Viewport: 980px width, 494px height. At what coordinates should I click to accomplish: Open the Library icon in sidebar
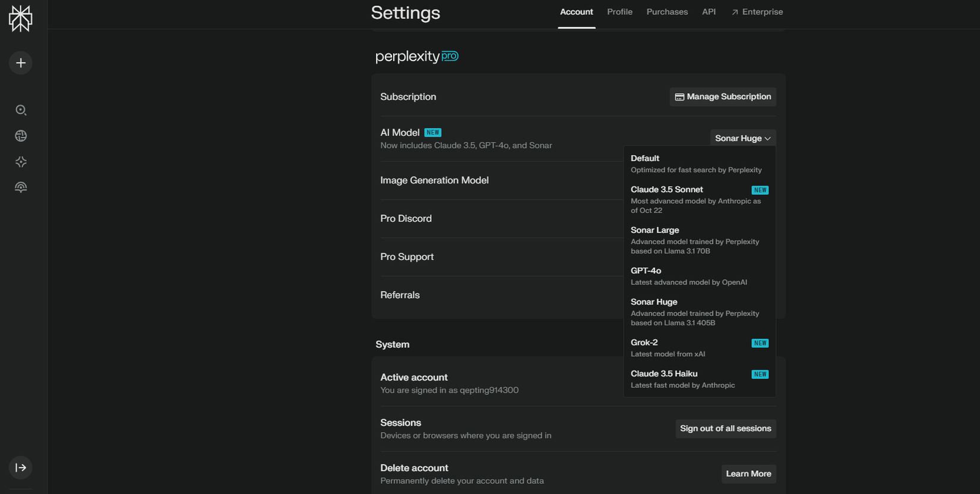(x=21, y=188)
